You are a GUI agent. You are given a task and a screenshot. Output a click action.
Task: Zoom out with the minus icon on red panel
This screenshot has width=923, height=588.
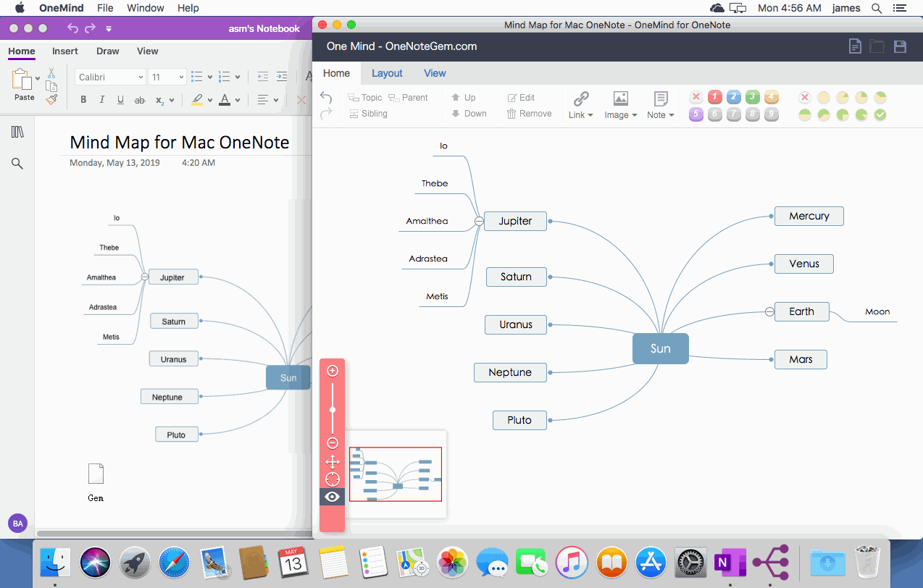pyautogui.click(x=333, y=443)
